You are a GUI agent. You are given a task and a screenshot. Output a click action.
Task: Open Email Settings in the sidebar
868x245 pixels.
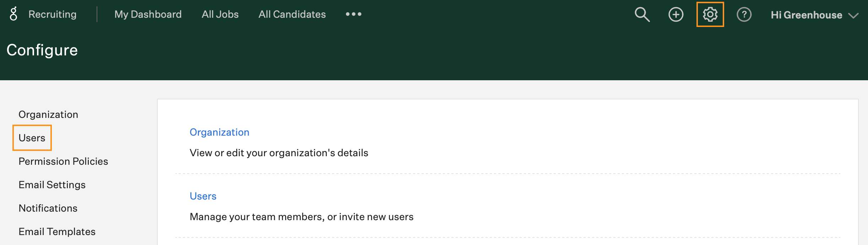point(52,185)
